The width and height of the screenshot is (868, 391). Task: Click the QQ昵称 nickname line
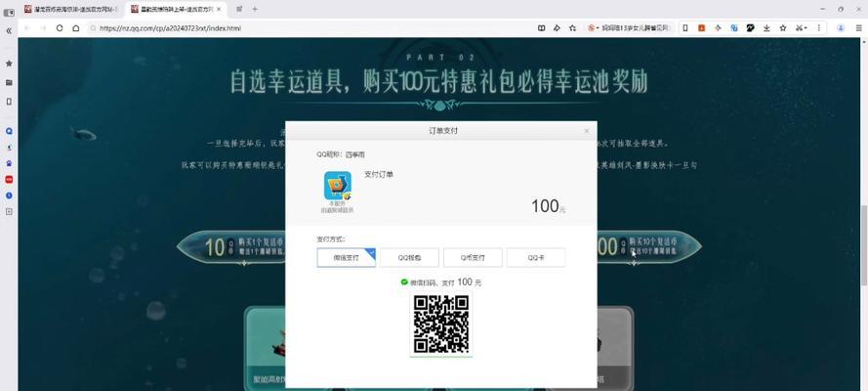[x=341, y=154]
